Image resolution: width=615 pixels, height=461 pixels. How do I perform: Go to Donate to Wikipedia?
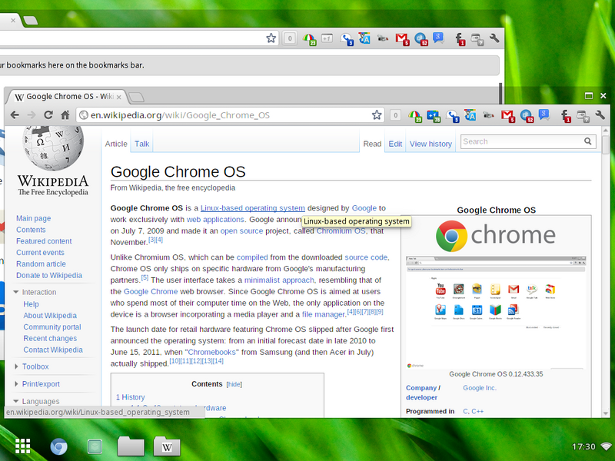[49, 275]
